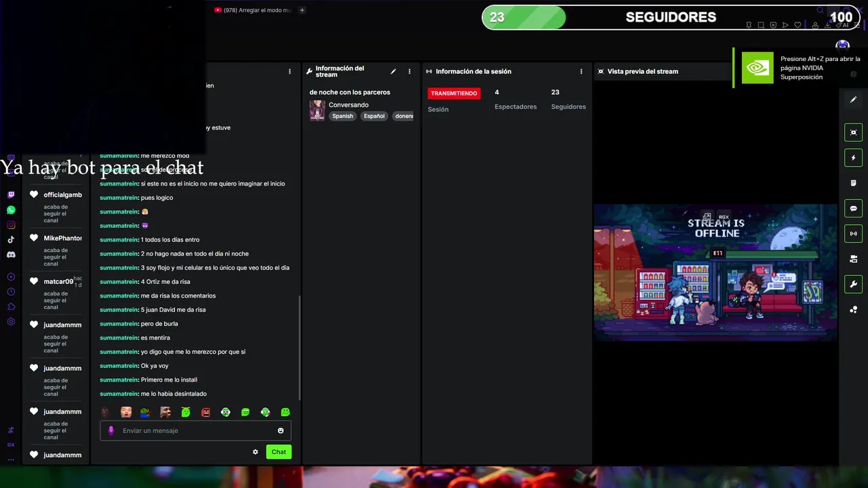Click officialgamb follower entry
868x488 pixels.
pos(56,207)
